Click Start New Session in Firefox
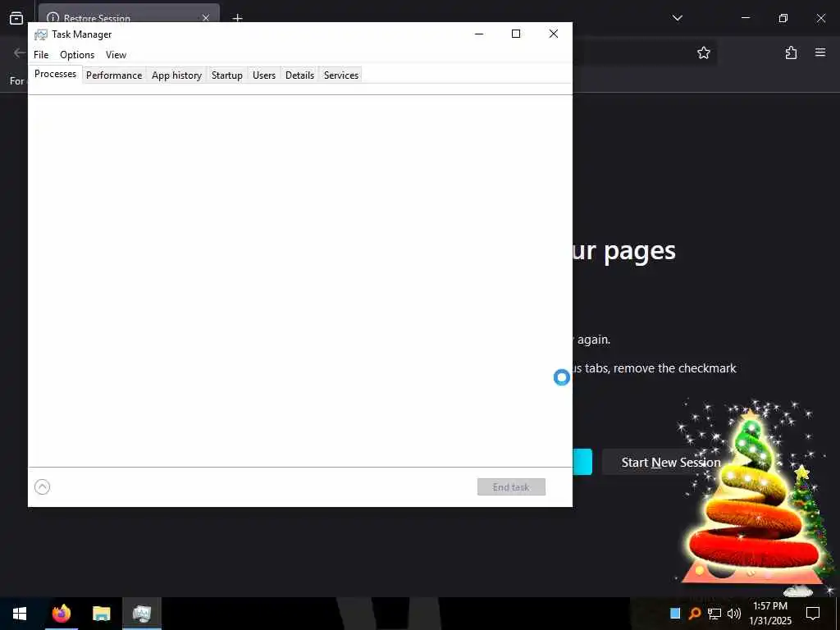The width and height of the screenshot is (840, 630). click(671, 463)
